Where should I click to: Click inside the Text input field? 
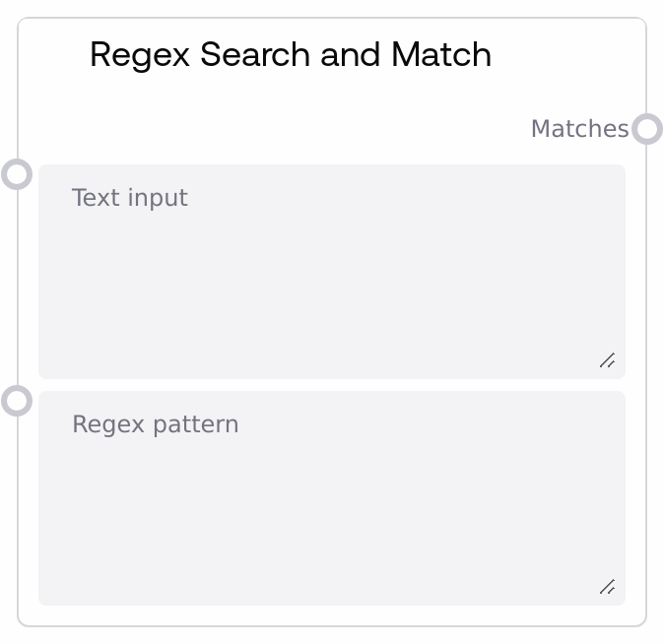(332, 286)
